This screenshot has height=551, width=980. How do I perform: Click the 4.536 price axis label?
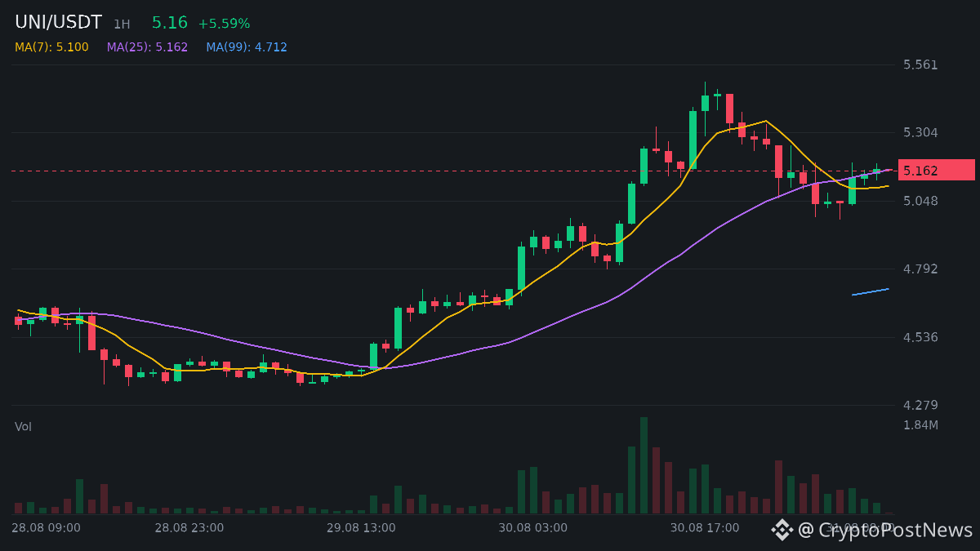click(920, 337)
